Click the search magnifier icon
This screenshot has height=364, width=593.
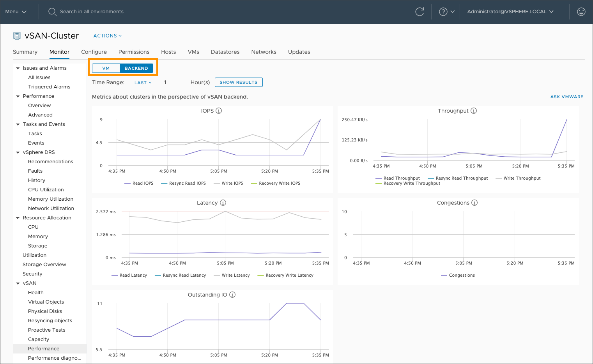point(52,12)
